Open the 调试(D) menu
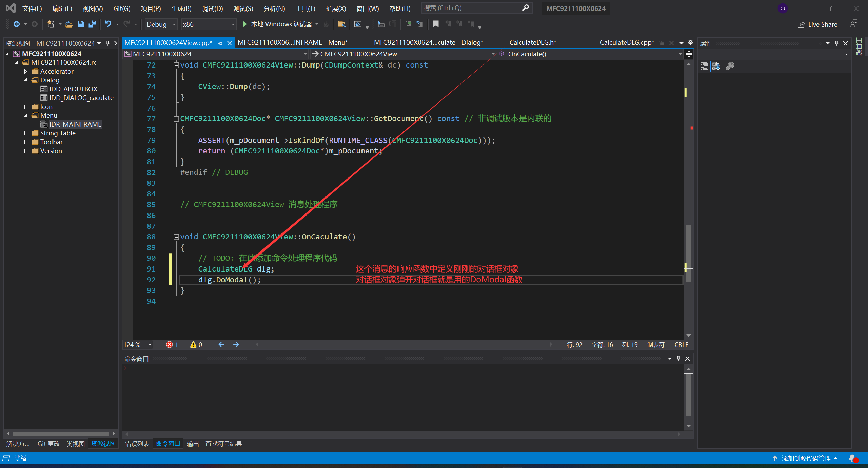Image resolution: width=868 pixels, height=468 pixels. (x=212, y=8)
